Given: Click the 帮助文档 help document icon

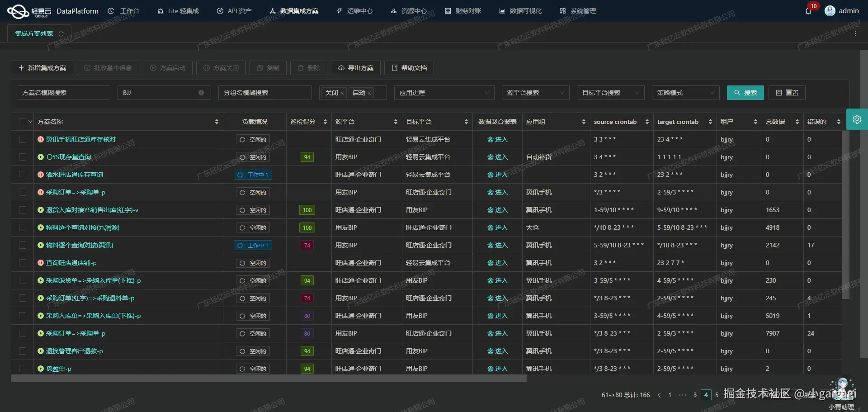Looking at the screenshot, I should 408,68.
